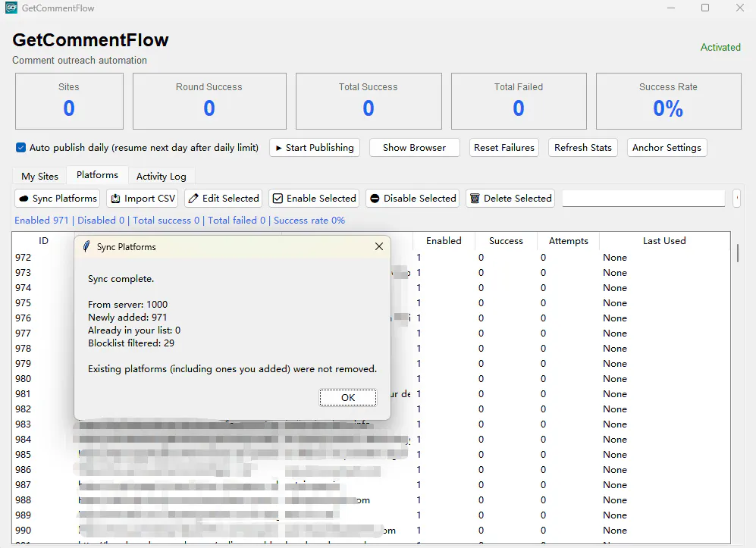
Task: Maximize the GetCommentFlow window
Action: 705,8
